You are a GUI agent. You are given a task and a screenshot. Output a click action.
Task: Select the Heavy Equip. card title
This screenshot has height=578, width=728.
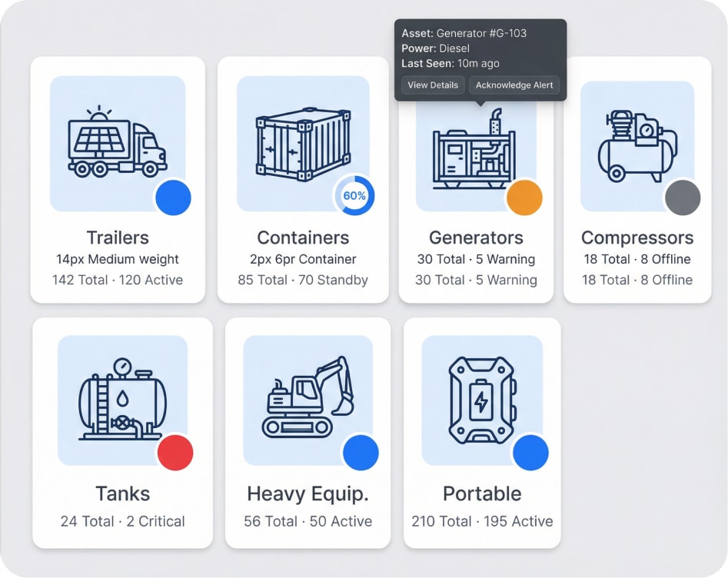pos(307,493)
